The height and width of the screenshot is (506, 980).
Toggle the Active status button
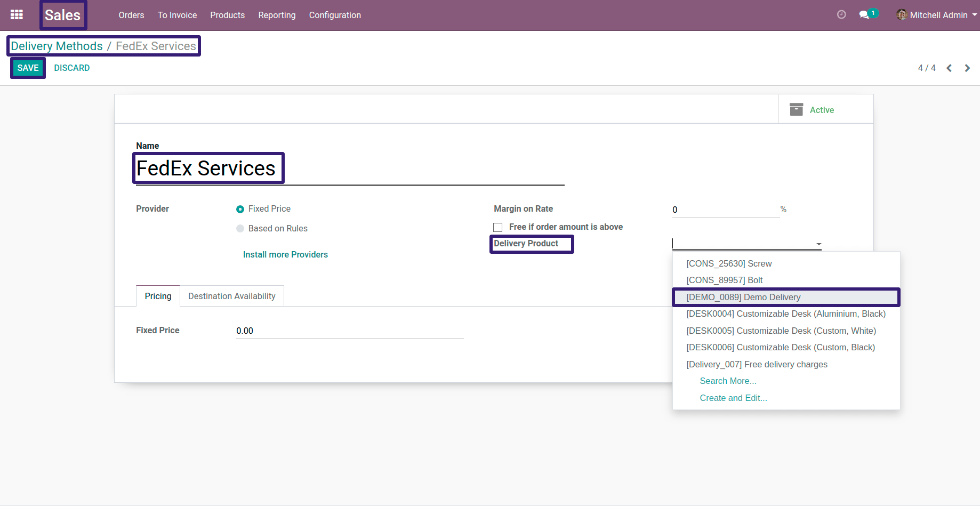[826, 109]
